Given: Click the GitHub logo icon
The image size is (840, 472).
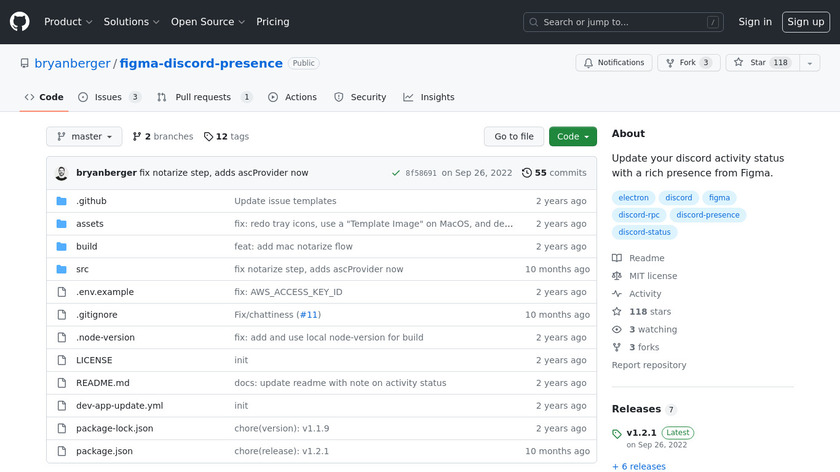Looking at the screenshot, I should (x=20, y=22).
